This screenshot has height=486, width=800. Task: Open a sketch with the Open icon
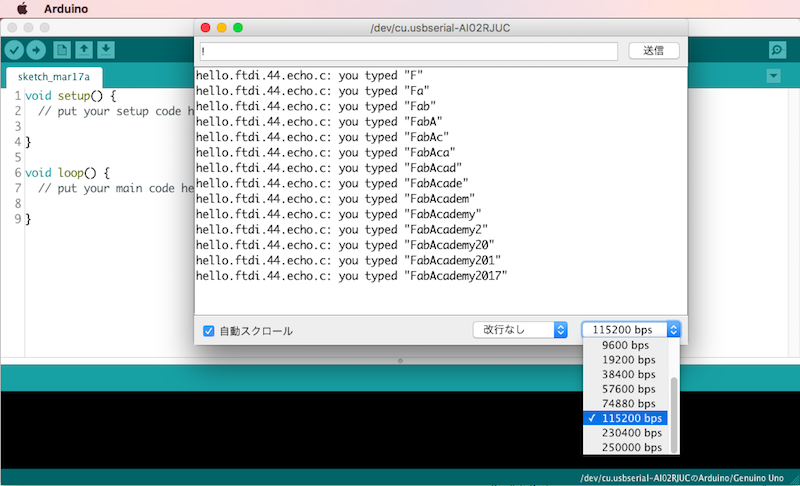tap(84, 50)
